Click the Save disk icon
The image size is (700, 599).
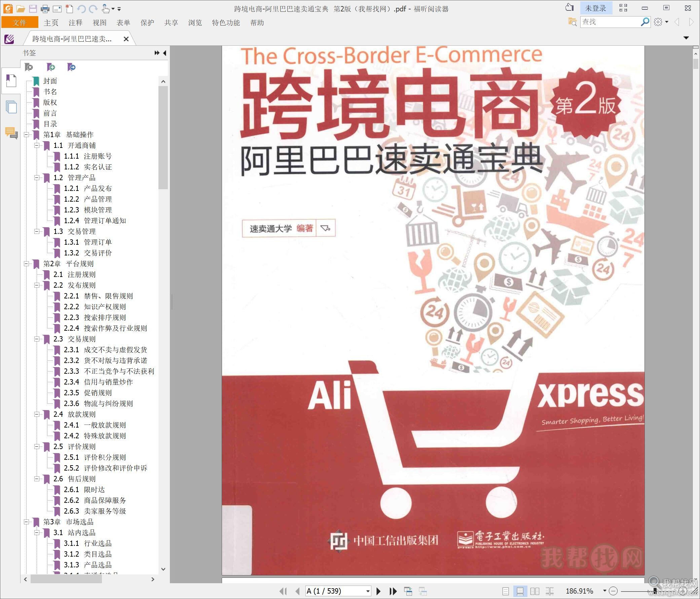[x=33, y=8]
